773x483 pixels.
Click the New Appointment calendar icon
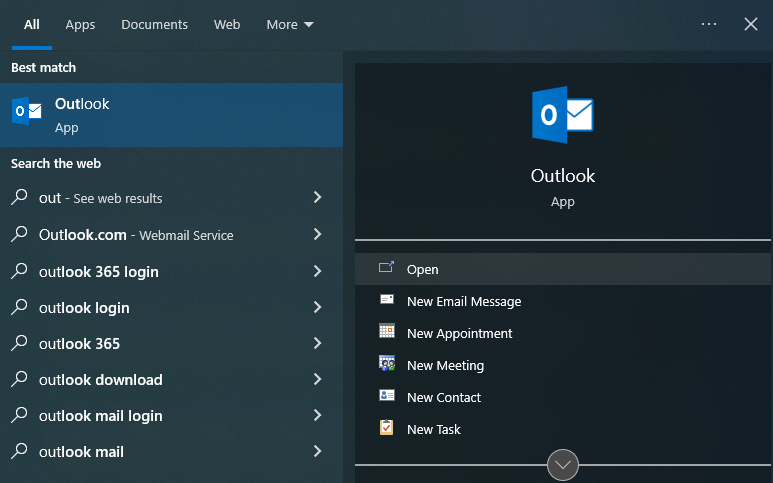[386, 331]
